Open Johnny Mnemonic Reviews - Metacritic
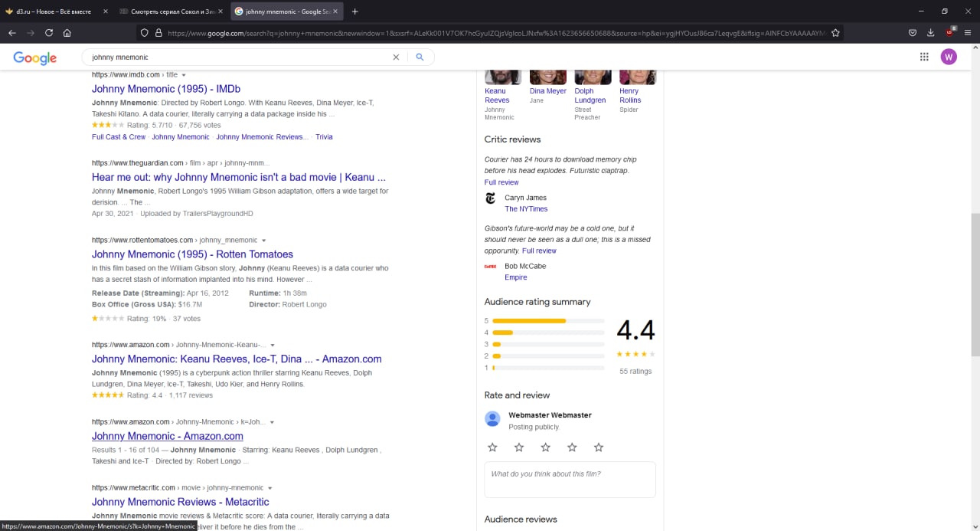Image resolution: width=980 pixels, height=531 pixels. point(181,502)
